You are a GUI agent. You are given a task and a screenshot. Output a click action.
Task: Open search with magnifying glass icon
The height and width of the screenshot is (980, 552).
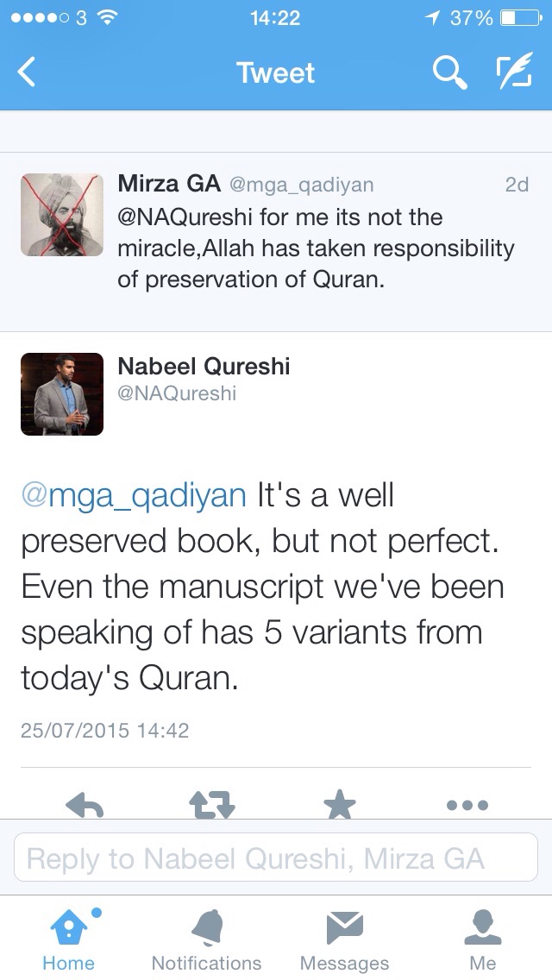(x=448, y=72)
